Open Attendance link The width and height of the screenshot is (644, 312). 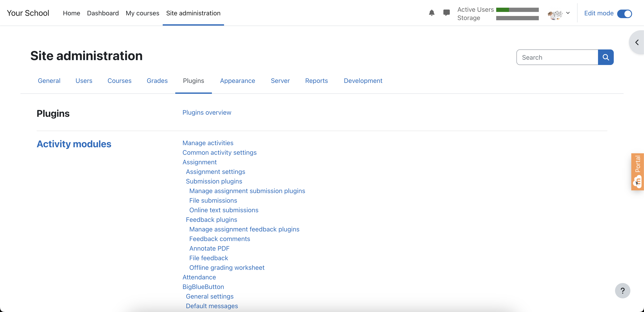coord(199,277)
